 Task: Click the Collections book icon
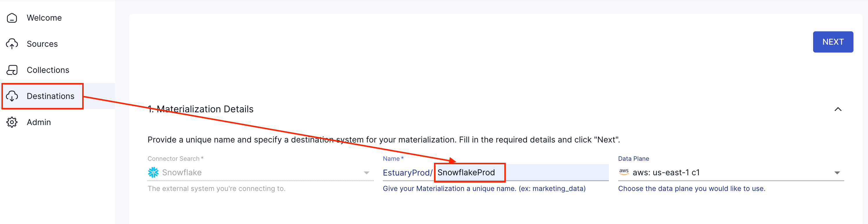12,70
